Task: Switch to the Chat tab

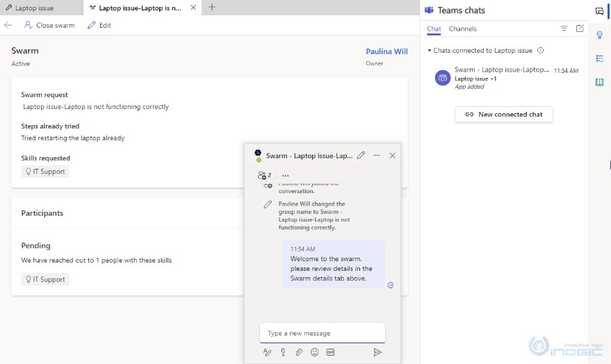Action: [434, 28]
